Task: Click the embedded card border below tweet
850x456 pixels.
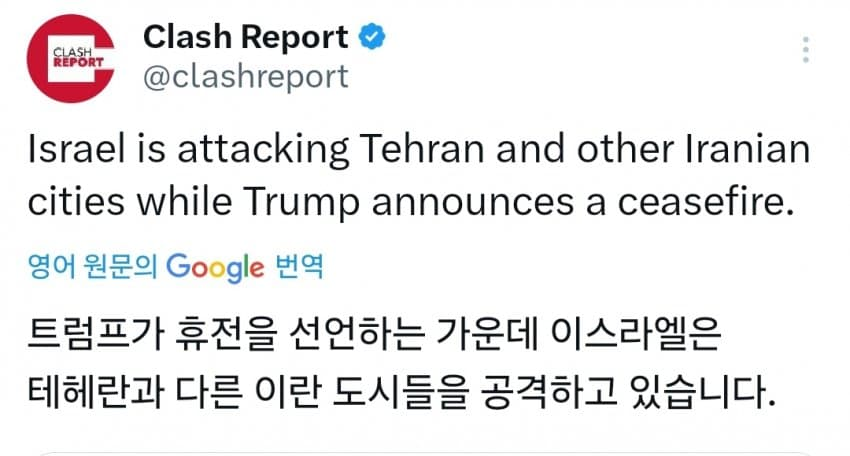Action: point(425,453)
